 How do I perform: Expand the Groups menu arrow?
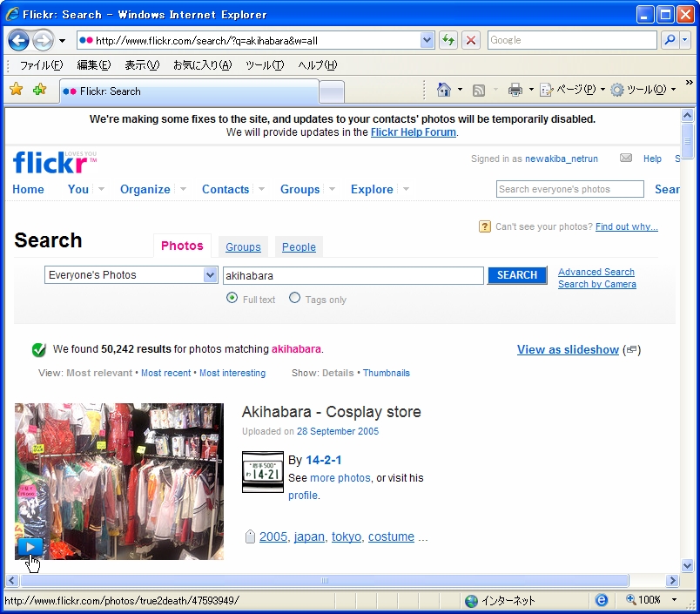point(332,189)
